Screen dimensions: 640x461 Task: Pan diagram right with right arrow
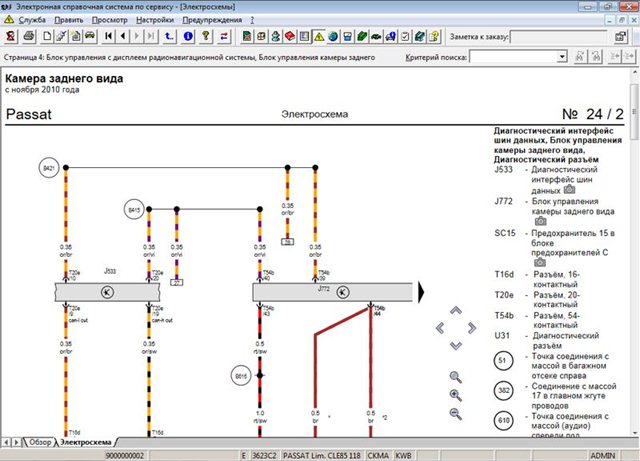(471, 328)
